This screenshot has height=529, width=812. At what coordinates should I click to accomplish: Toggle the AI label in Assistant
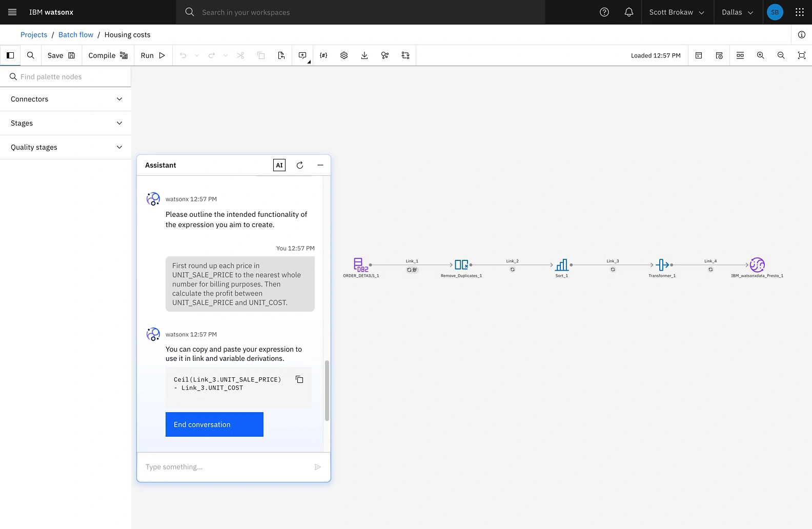click(279, 165)
